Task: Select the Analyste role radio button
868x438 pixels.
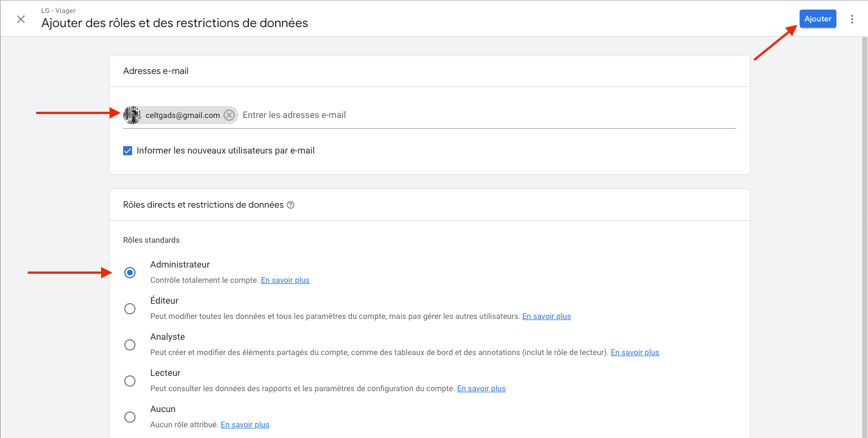Action: pos(130,345)
